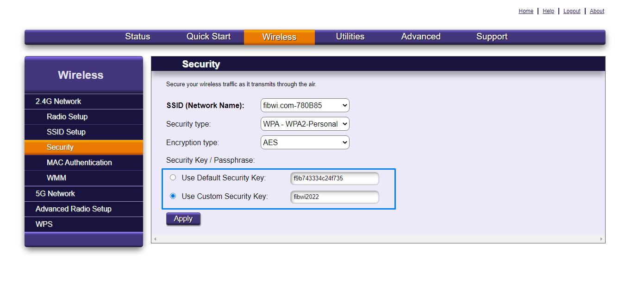Select the Wireless tab

279,37
